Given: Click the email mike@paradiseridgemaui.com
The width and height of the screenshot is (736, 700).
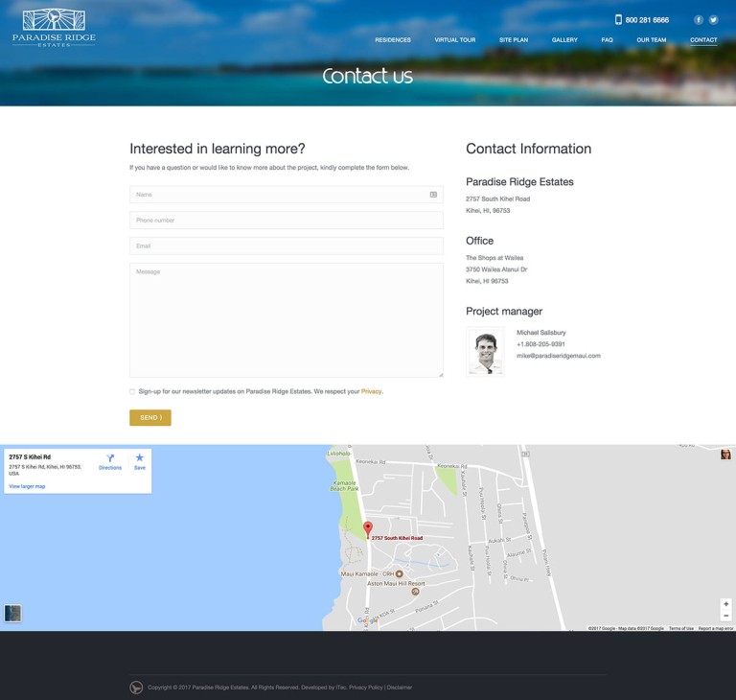Looking at the screenshot, I should [x=559, y=356].
